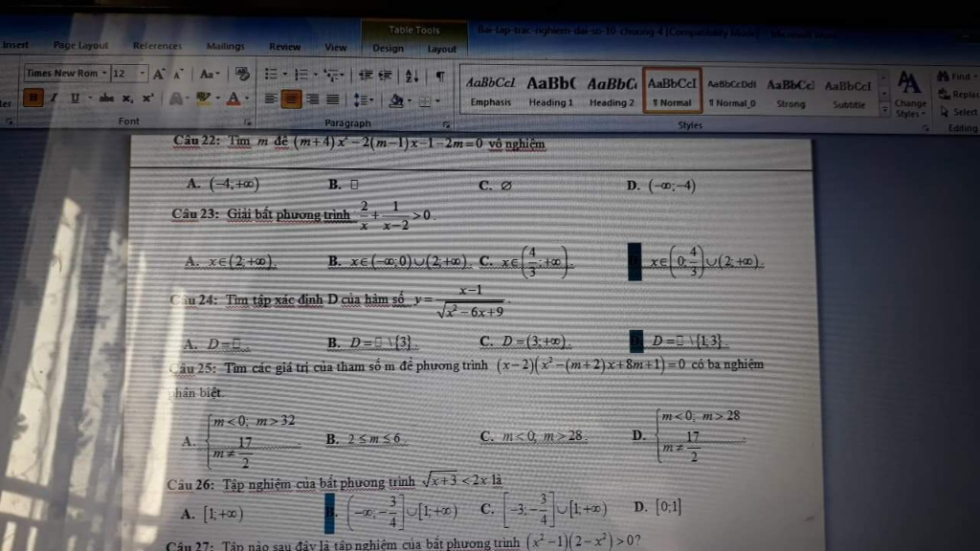Click Change Case icon
The width and height of the screenshot is (980, 551).
[x=208, y=75]
